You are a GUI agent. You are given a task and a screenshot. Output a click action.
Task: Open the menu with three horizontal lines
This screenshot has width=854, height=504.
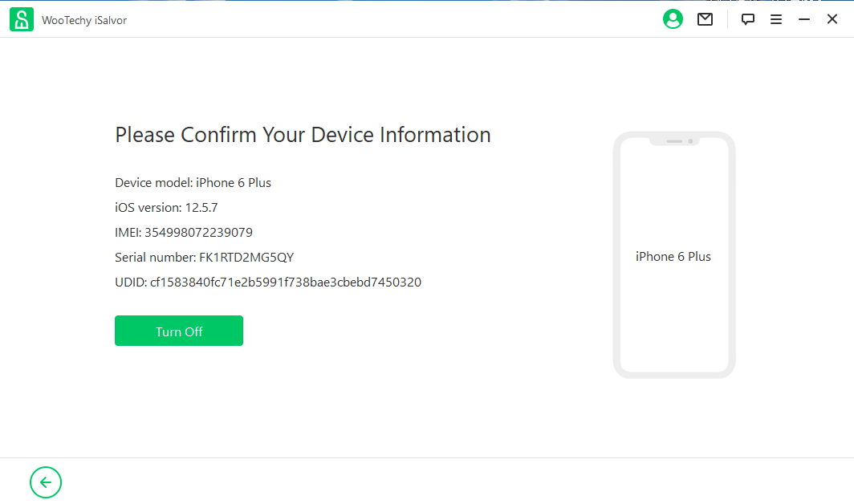pyautogui.click(x=776, y=18)
